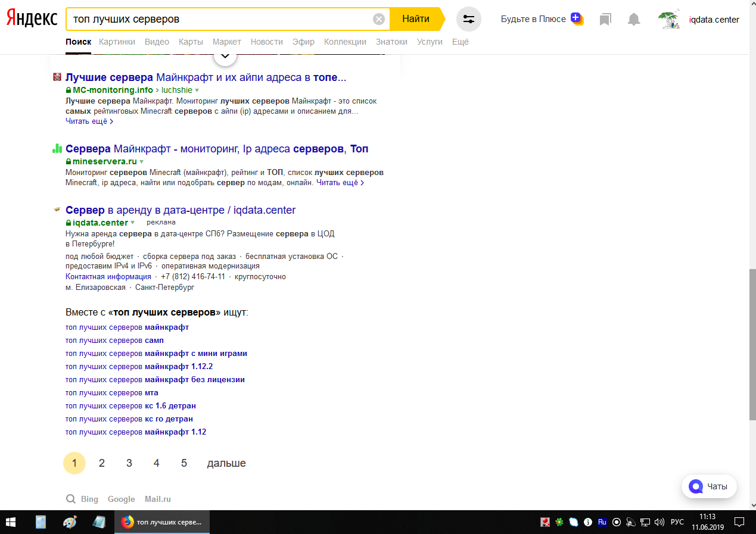Image resolution: width=756 pixels, height=534 pixels.
Task: Open the volume speaker tray icon
Action: (659, 522)
